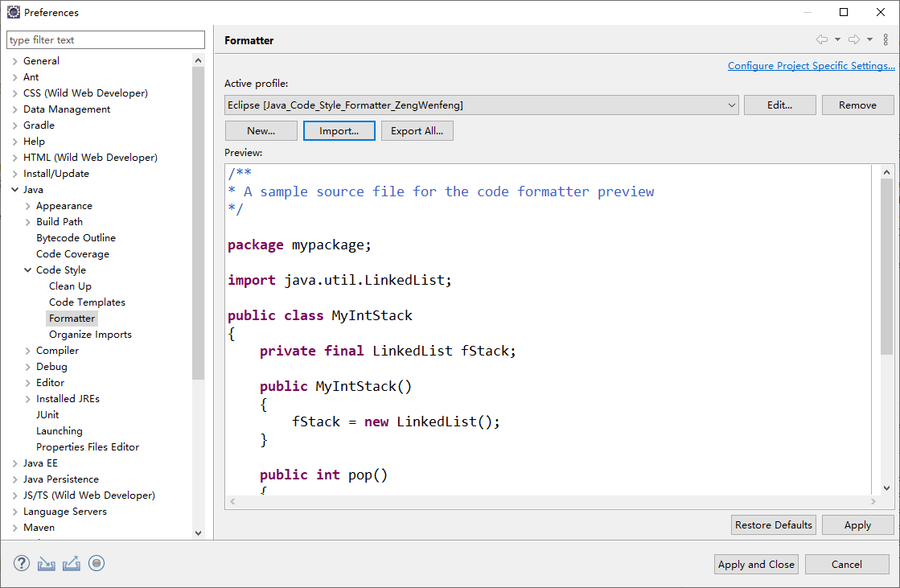Collapse the Code Style node
Image resolution: width=900 pixels, height=588 pixels.
(x=27, y=270)
